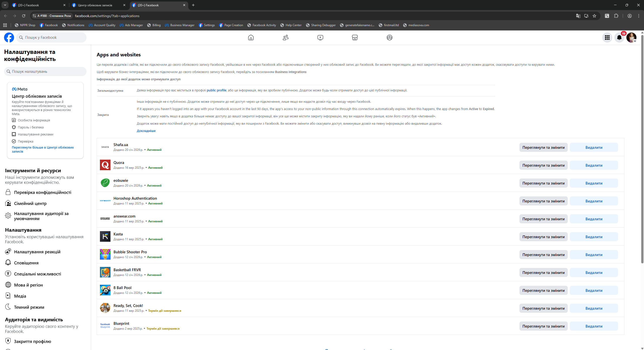Click Видалити for the Quora app
This screenshot has height=350, width=644.
pos(594,165)
